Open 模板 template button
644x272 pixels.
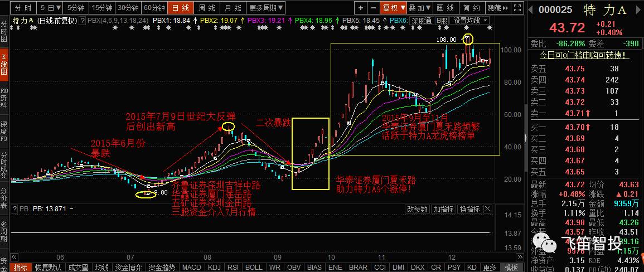pyautogui.click(x=512, y=268)
